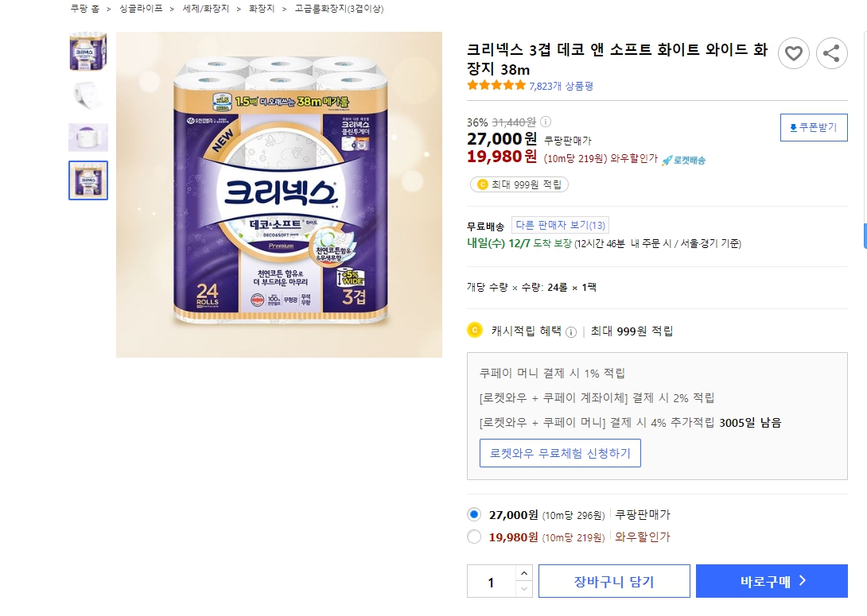Click the 바로구매 button
Image resolution: width=867 pixels, height=616 pixels.
(772, 581)
